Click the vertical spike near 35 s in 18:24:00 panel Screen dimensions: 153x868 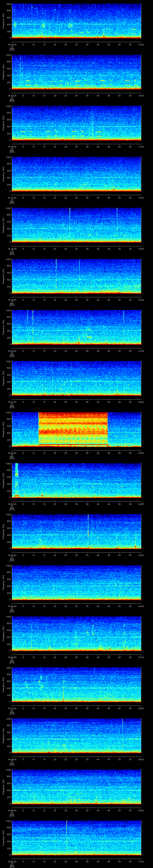point(88,531)
